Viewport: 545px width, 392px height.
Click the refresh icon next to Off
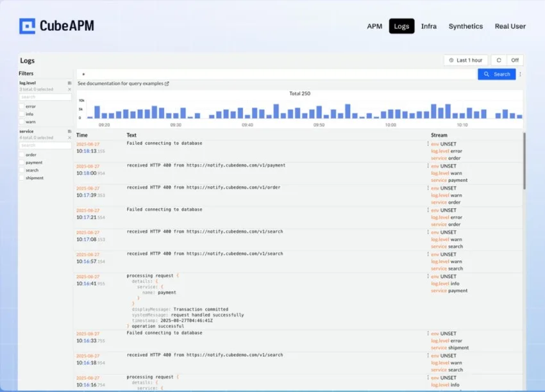click(x=499, y=60)
